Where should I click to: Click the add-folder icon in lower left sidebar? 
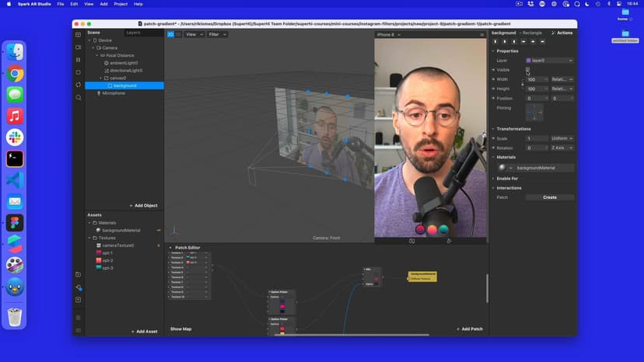tap(78, 274)
